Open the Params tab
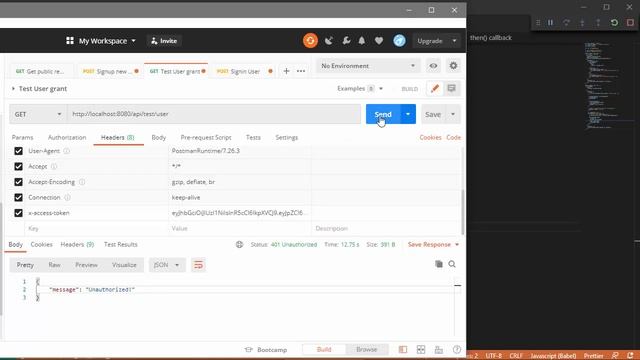The width and height of the screenshot is (640, 360). [x=22, y=138]
